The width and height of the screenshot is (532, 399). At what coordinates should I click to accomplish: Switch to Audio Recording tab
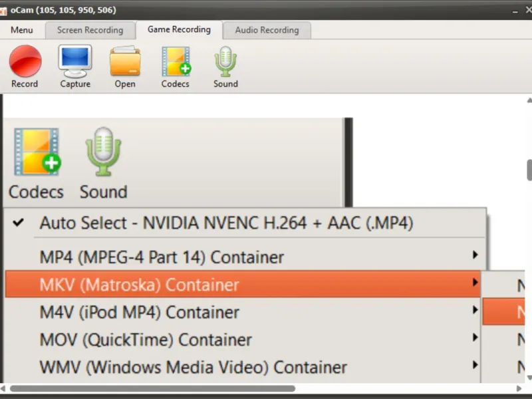(x=267, y=30)
